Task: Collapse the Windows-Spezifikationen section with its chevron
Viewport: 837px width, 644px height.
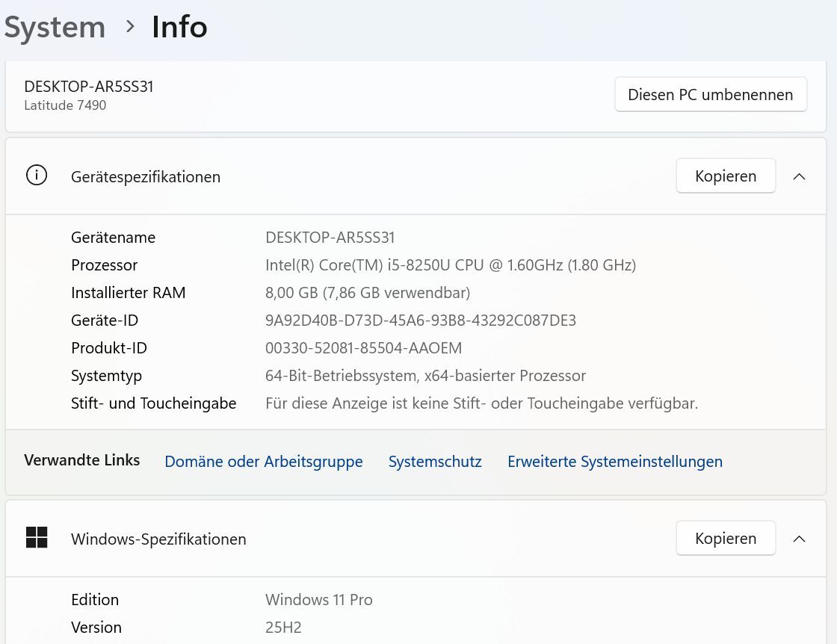Action: tap(799, 539)
